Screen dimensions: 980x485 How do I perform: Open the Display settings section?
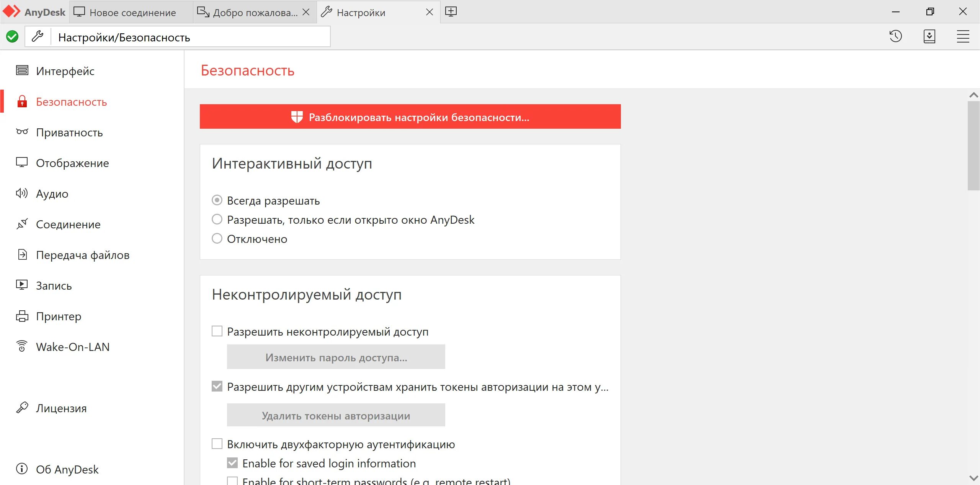[x=71, y=163]
